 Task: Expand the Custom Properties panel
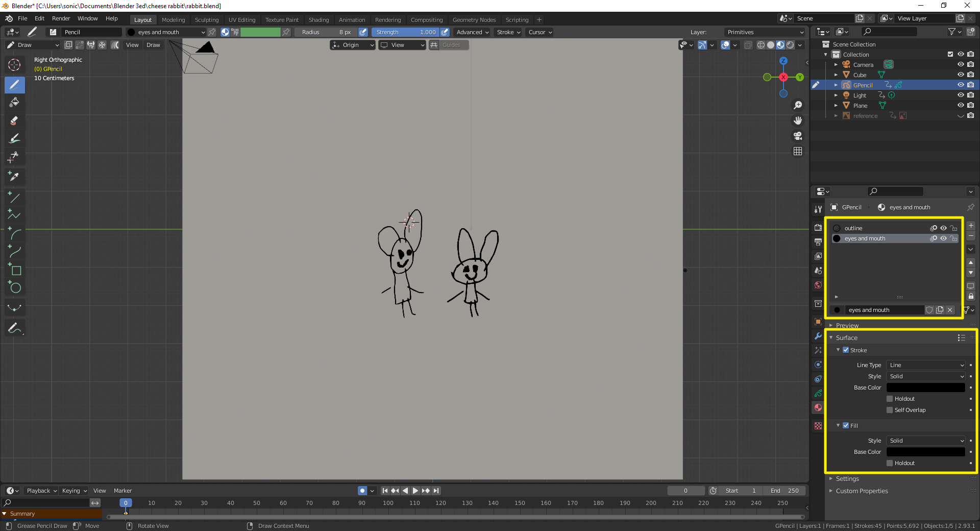(862, 491)
